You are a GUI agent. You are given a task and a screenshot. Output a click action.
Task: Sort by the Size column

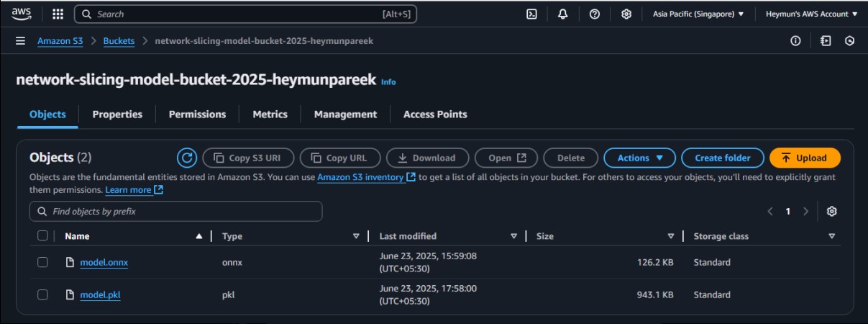[x=671, y=236]
